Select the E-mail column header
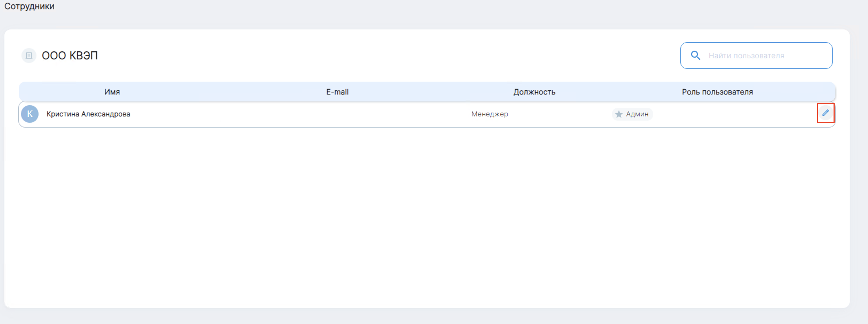Image resolution: width=868 pixels, height=324 pixels. 337,92
